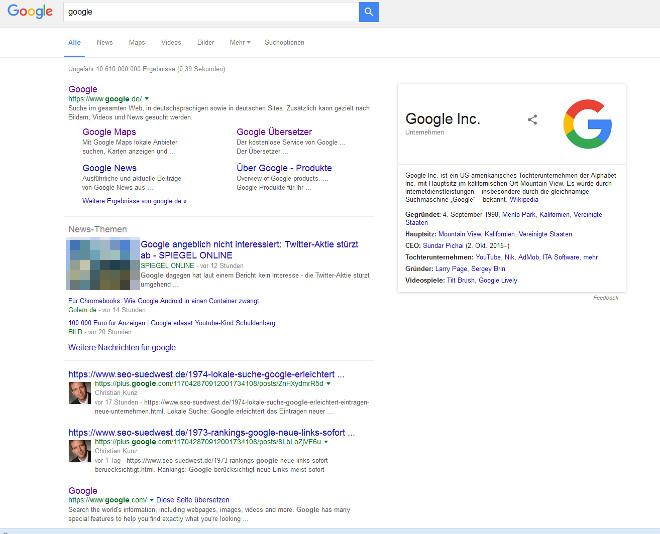Click the Google Inc. panel title
This screenshot has width=660, height=534.
pyautogui.click(x=443, y=119)
